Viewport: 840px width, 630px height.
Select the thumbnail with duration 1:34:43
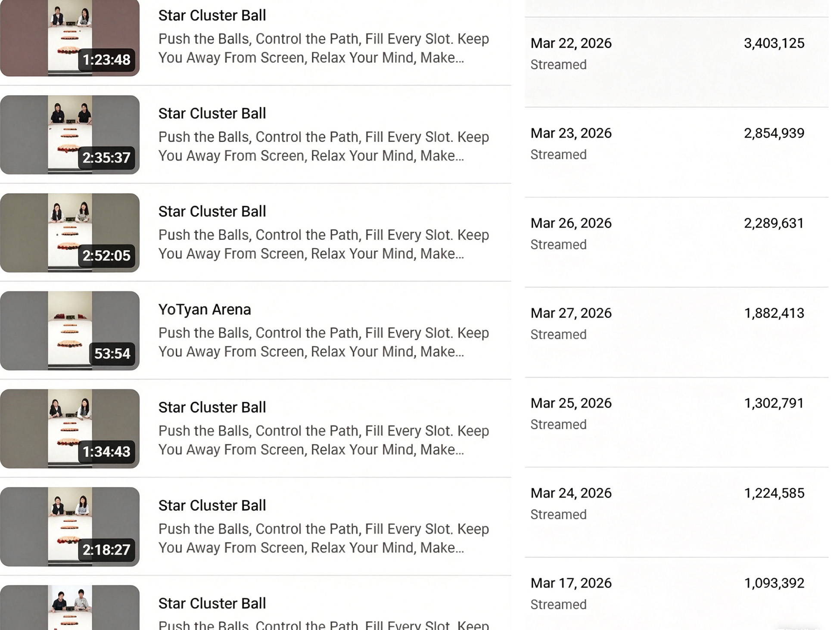(70, 428)
